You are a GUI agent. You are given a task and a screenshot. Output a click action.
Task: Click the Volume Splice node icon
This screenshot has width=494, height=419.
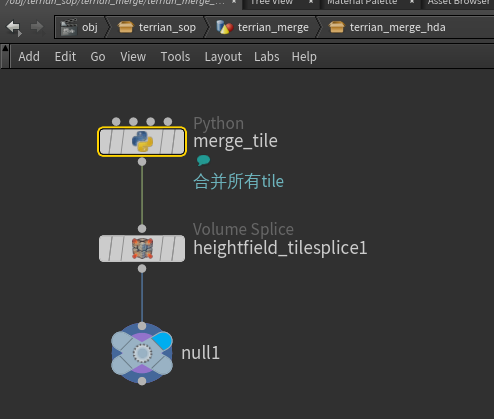142,248
